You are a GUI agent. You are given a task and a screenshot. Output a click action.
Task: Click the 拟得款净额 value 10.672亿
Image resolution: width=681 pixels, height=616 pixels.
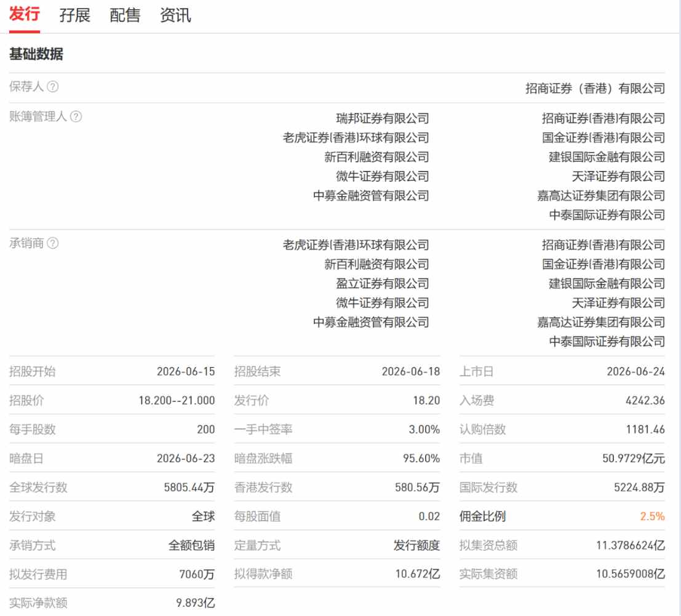point(418,574)
